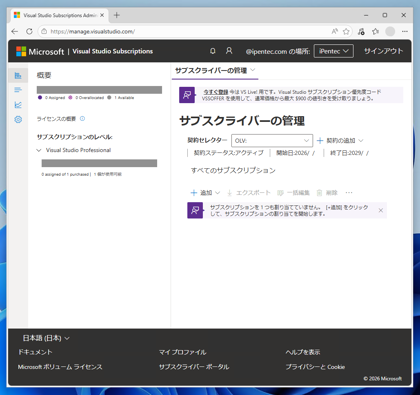Close the Visual Studio Subscriptions tab
Viewport: 420px width, 395px height.
pos(102,15)
